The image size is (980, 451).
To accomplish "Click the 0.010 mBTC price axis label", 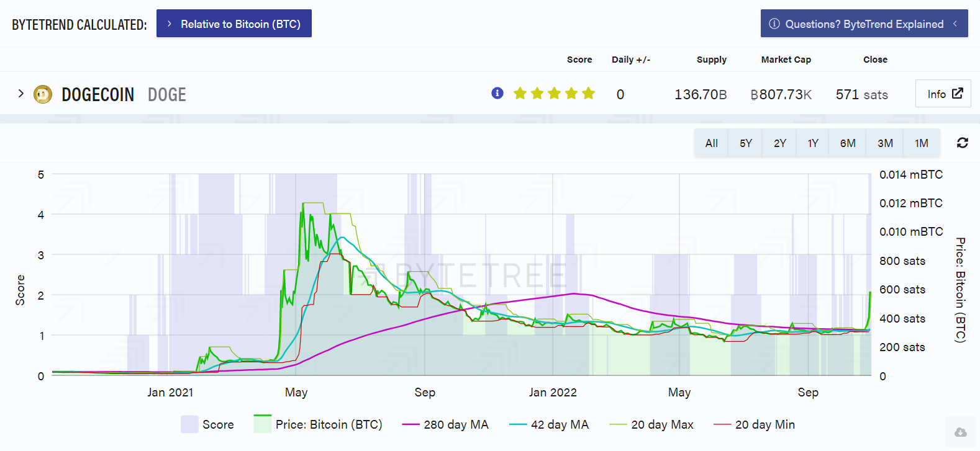I will (911, 231).
